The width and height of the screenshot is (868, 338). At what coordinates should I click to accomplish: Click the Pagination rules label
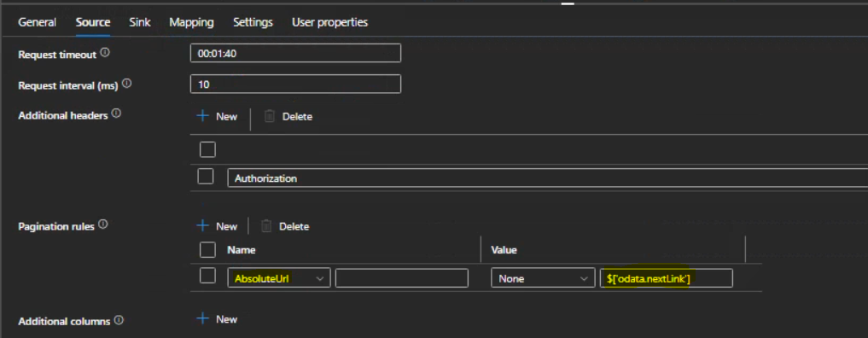(56, 226)
